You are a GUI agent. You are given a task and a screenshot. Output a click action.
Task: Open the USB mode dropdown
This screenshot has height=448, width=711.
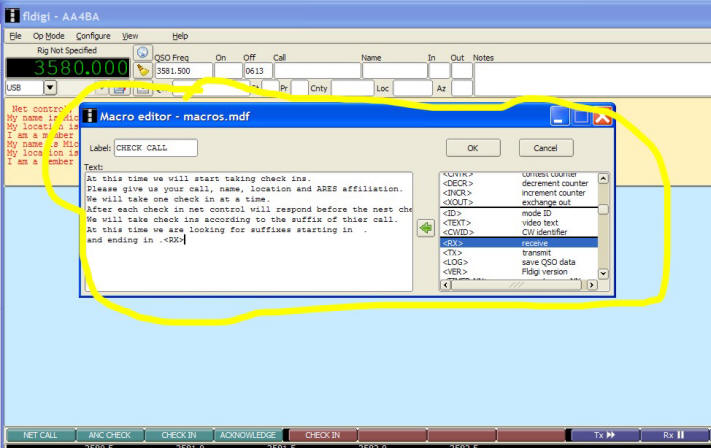(x=50, y=88)
